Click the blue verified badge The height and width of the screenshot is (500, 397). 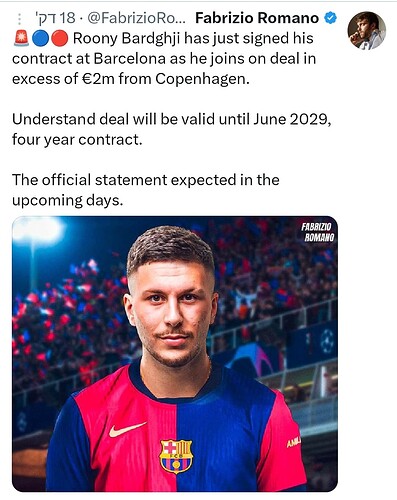click(330, 18)
